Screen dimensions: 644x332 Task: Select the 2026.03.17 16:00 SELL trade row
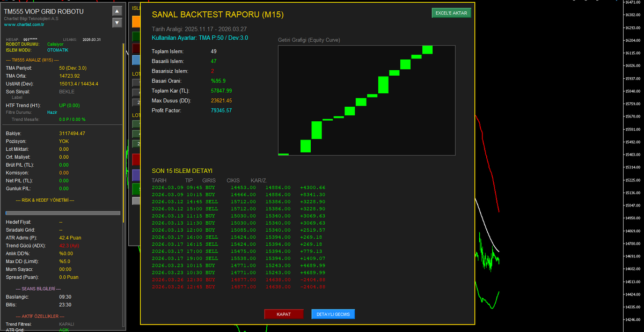(x=239, y=237)
